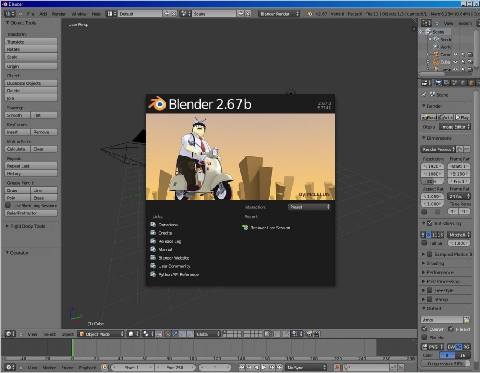Open the Display Image Editor dropdown
Image resolution: width=480 pixels, height=373 pixels.
(455, 127)
